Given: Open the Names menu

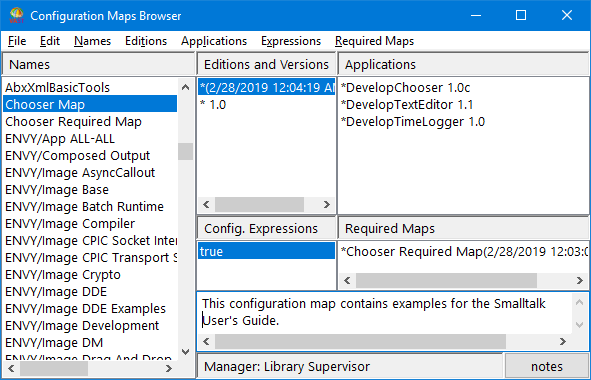Looking at the screenshot, I should (92, 41).
